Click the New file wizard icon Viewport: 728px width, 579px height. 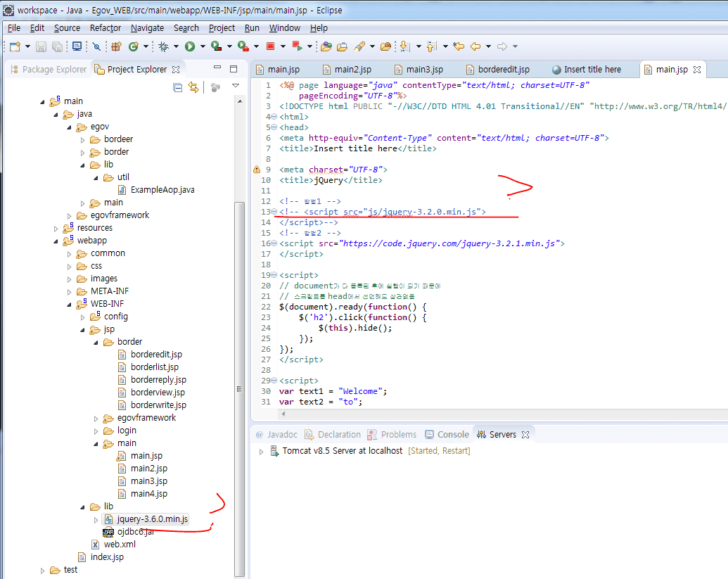point(15,46)
